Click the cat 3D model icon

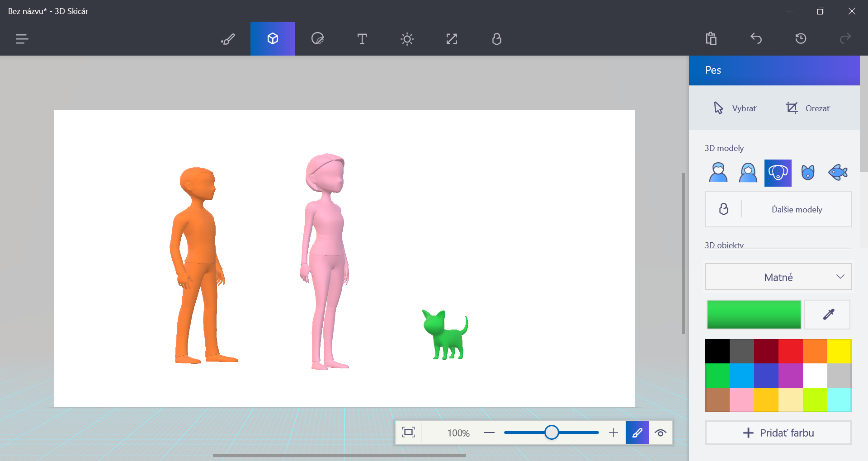pos(807,173)
